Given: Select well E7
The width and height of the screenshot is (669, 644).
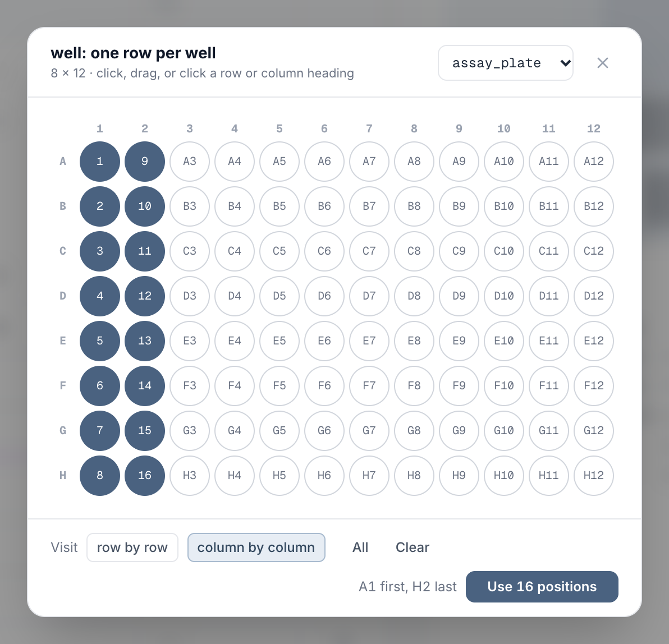Looking at the screenshot, I should [369, 341].
